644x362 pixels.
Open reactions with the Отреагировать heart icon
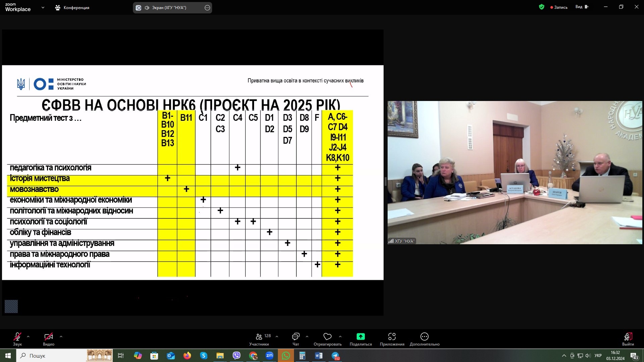[328, 339]
